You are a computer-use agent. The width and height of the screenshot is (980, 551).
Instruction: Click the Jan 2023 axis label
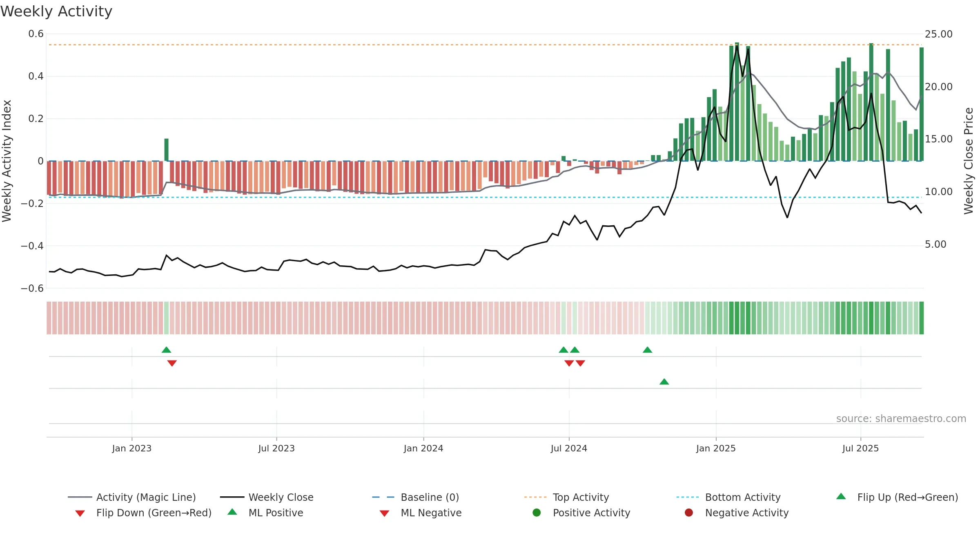pos(132,448)
